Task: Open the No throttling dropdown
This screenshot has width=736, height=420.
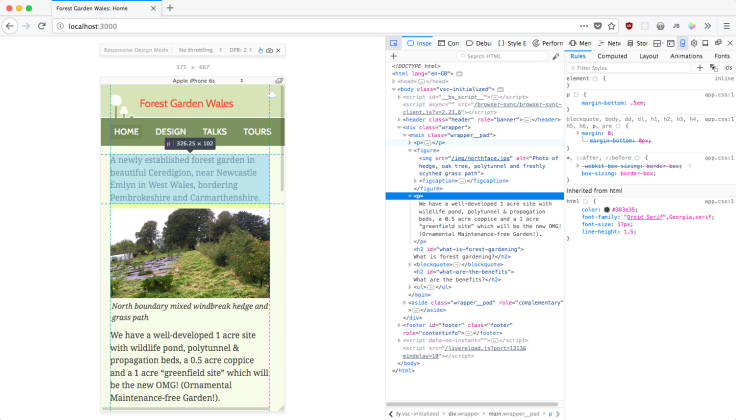Action: pos(200,50)
